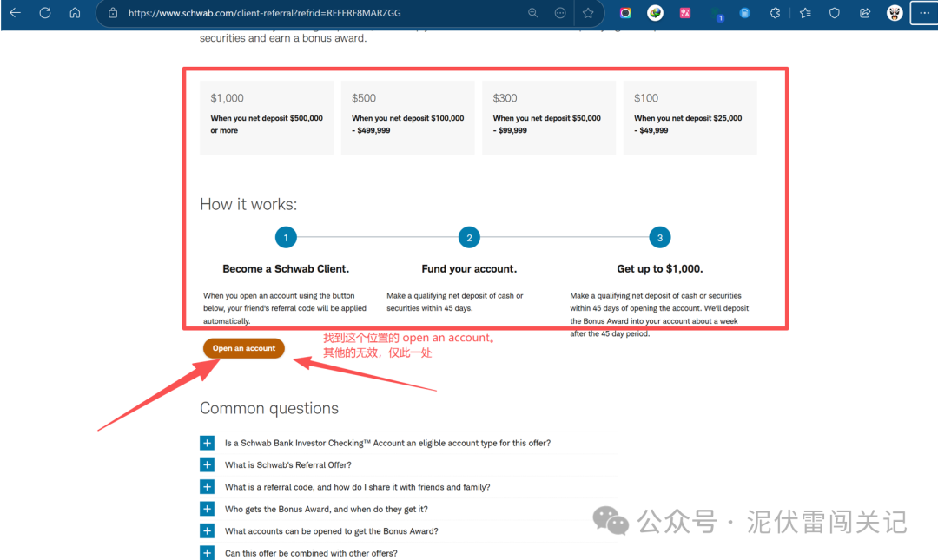Open the address bar more options circle
Viewport: 938px width, 560px height.
(x=560, y=12)
